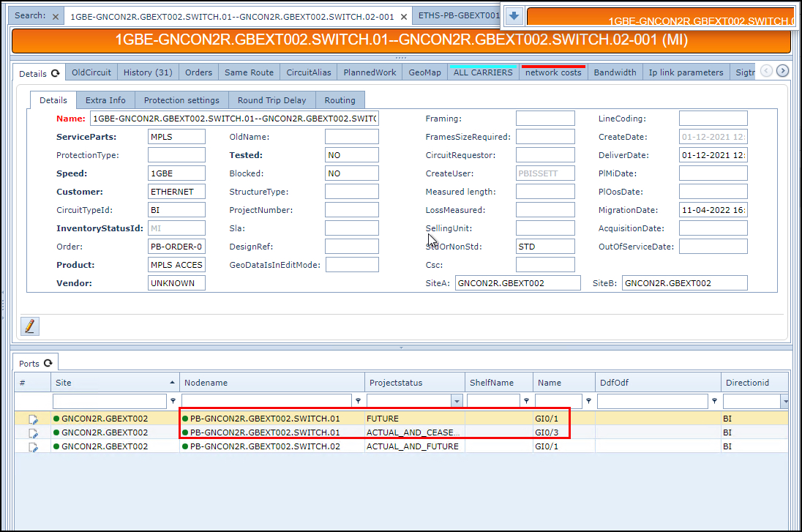The height and width of the screenshot is (532, 802).
Task: Open edit icon for the SWITCH.02 port row
Action: [x=33, y=446]
